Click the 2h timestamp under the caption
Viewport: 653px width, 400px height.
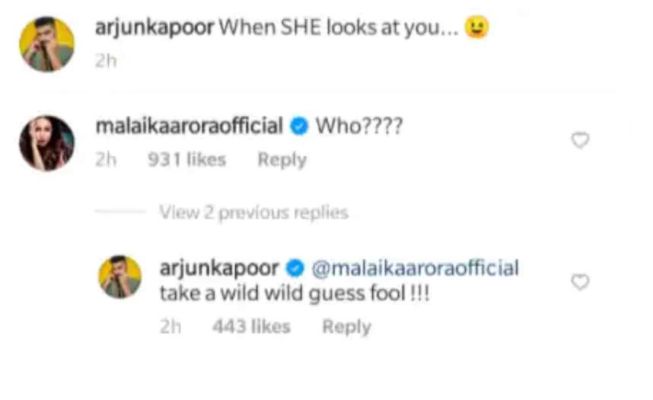(x=106, y=61)
